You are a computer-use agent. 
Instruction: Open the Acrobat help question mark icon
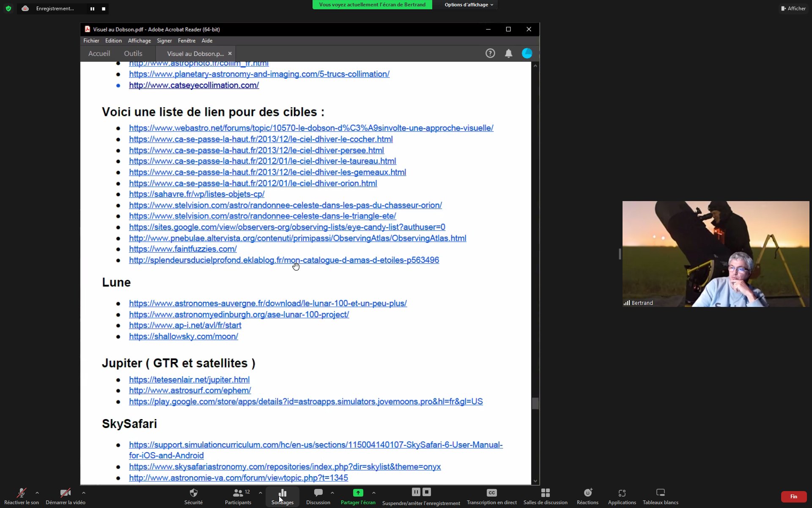[490, 53]
